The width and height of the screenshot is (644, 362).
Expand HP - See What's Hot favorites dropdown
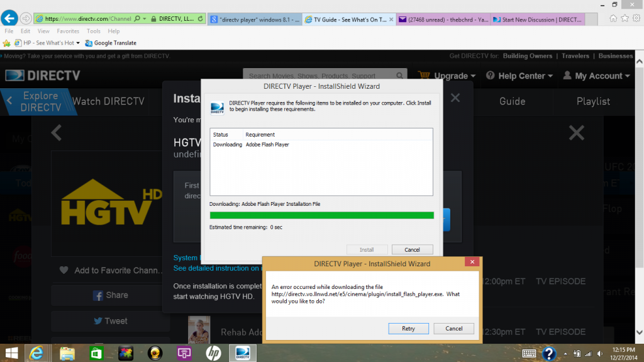coord(78,43)
